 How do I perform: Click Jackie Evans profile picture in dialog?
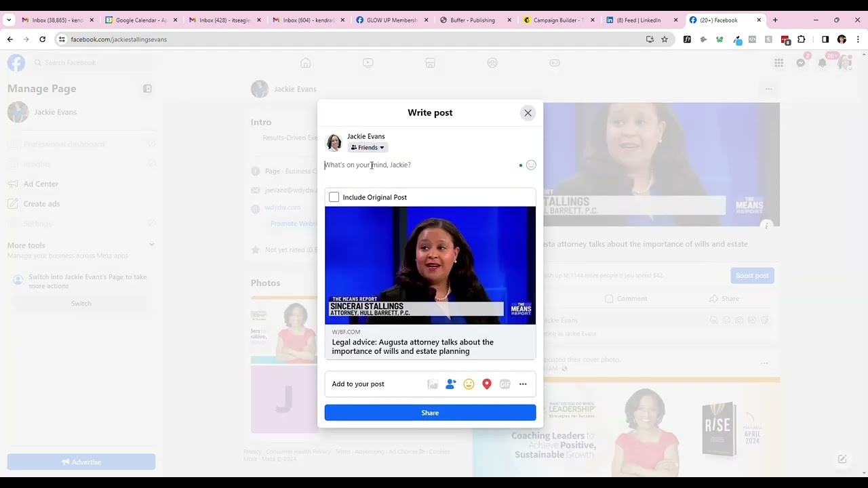pyautogui.click(x=334, y=142)
